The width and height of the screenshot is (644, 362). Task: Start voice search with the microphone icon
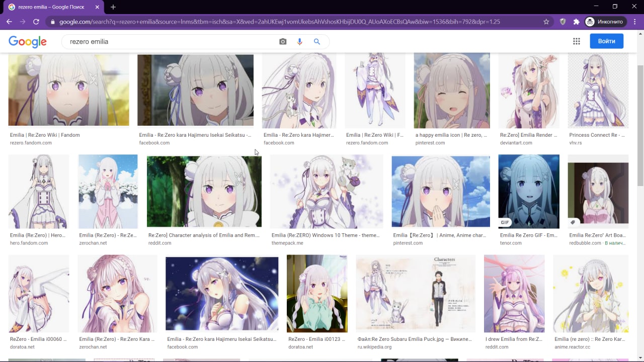tap(300, 42)
